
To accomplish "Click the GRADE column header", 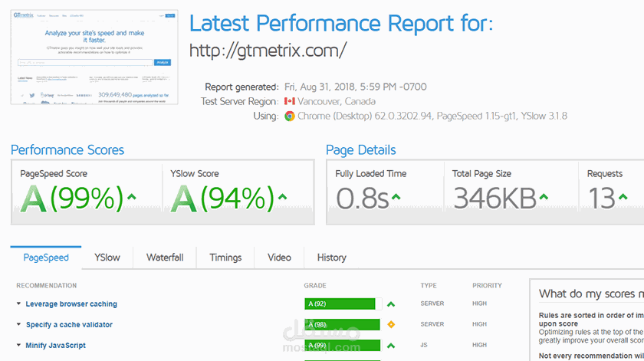I will 315,285.
